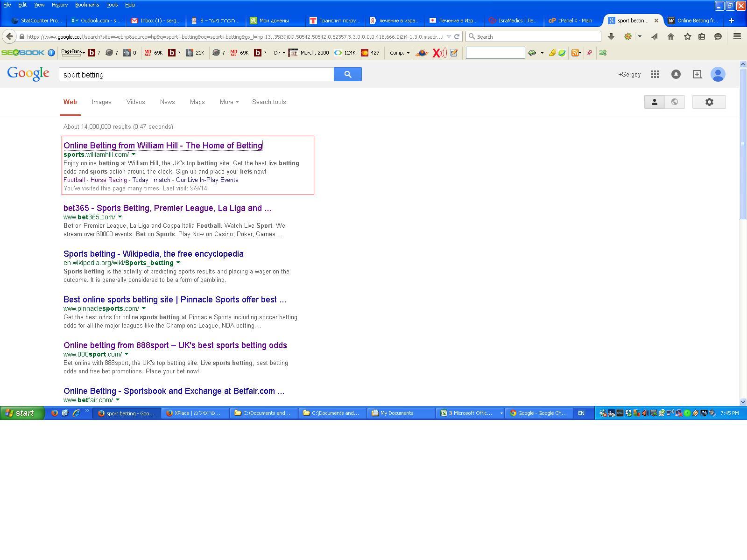Open the Google account avatar
The image size is (747, 560).
tap(718, 74)
